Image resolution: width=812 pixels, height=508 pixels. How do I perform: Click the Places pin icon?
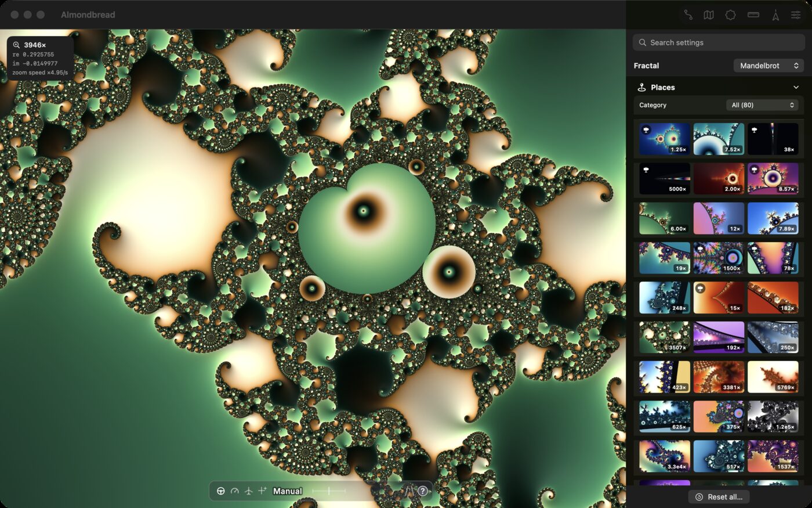641,88
